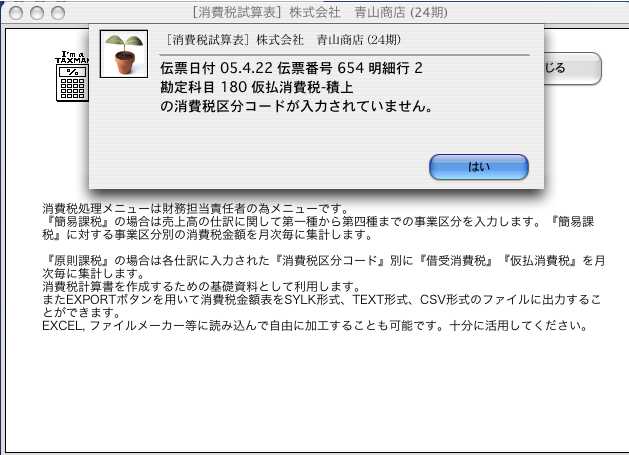Image resolution: width=629 pixels, height=455 pixels.
Task: Click the "I'm a TAXMAN" label above the calculator
Action: pyautogui.click(x=72, y=57)
